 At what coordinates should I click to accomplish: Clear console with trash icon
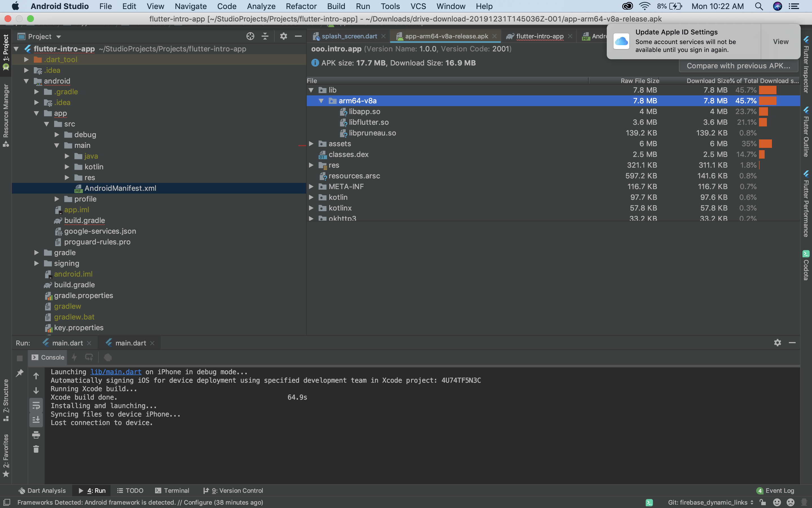(x=36, y=449)
